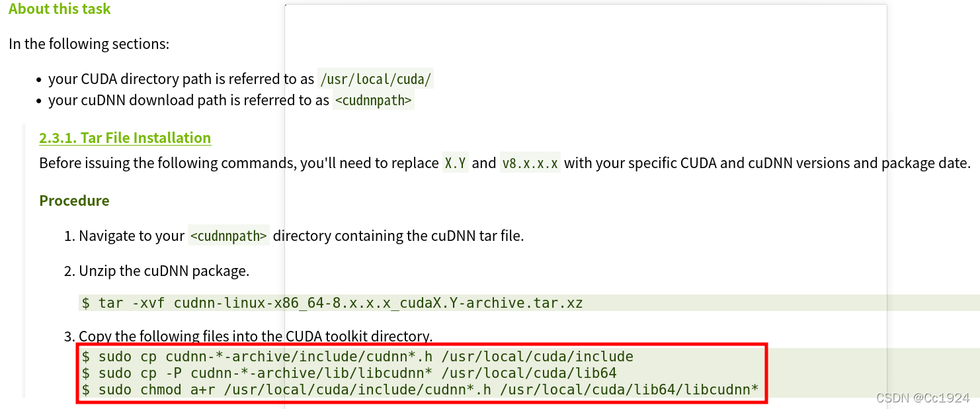This screenshot has width=980, height=409.
Task: Click the 'Before issuing the following commands' sentence
Action: 504,163
